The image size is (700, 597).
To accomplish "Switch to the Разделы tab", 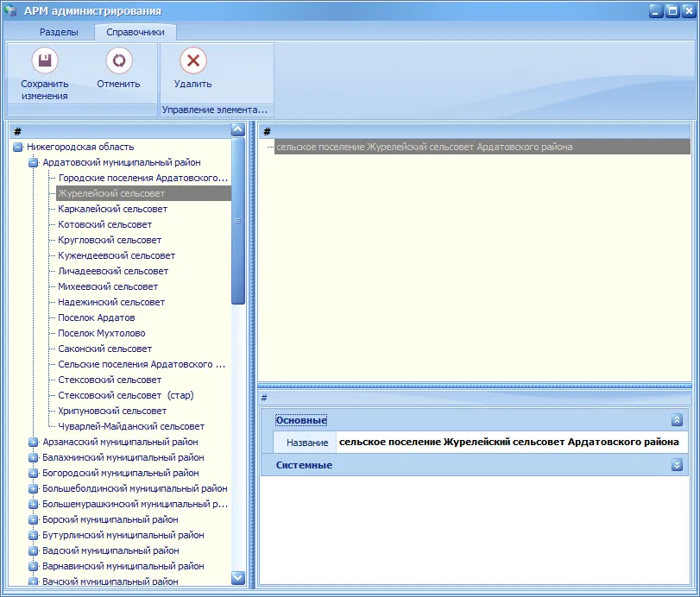I will (x=59, y=32).
